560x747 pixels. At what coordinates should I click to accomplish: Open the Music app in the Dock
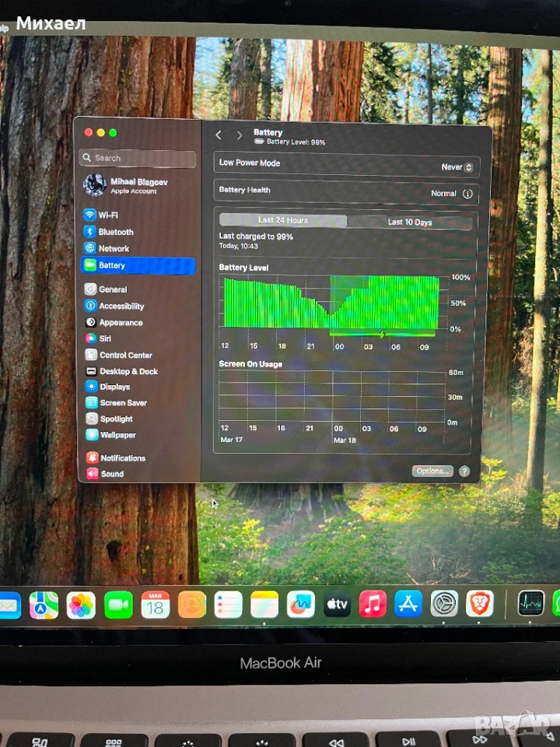pyautogui.click(x=373, y=604)
